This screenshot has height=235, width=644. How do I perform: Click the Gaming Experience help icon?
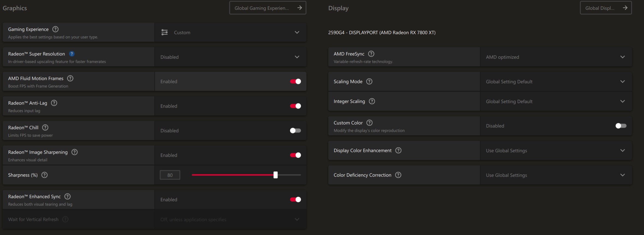(55, 29)
